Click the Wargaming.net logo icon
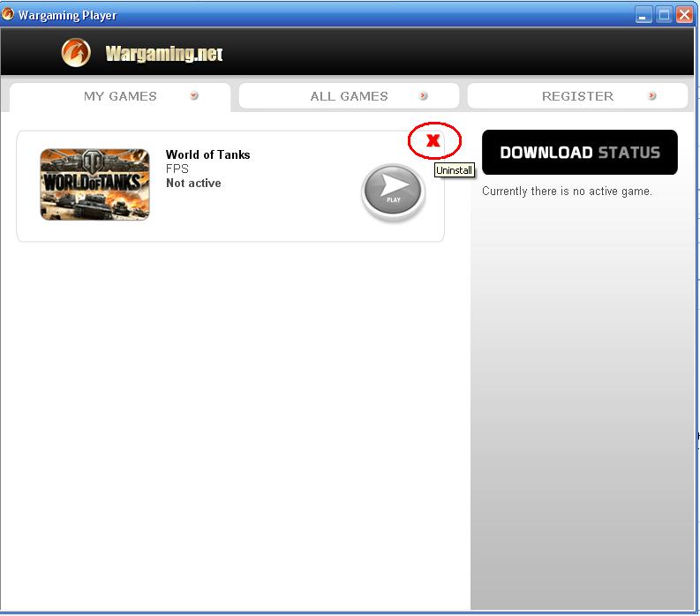Image resolution: width=700 pixels, height=616 pixels. click(76, 52)
